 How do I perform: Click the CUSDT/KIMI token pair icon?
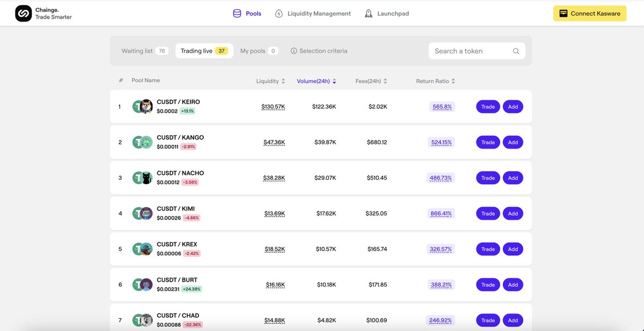coord(142,213)
